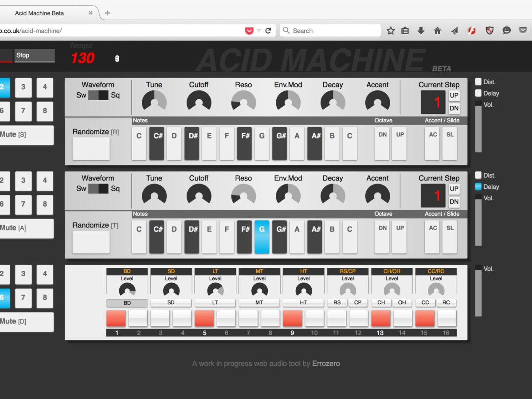The height and width of the screenshot is (399, 532).
Task: Adjust the first synth's Vol. slider
Action: (x=478, y=129)
